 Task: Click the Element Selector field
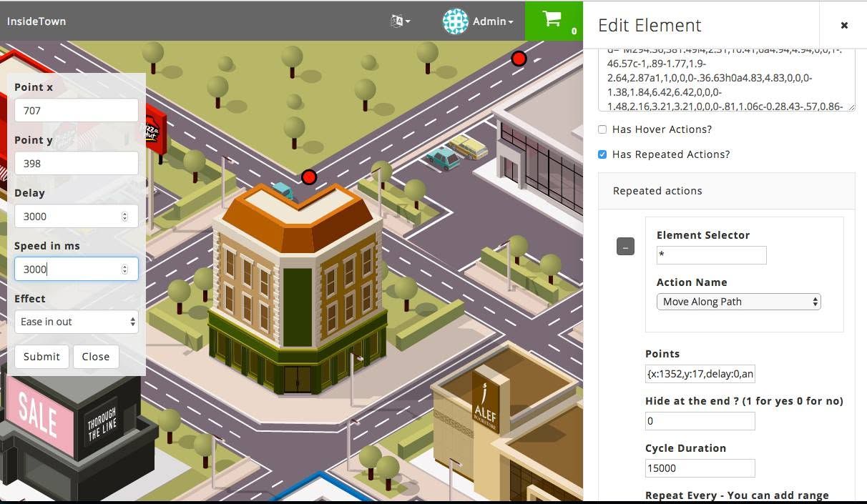coord(711,255)
